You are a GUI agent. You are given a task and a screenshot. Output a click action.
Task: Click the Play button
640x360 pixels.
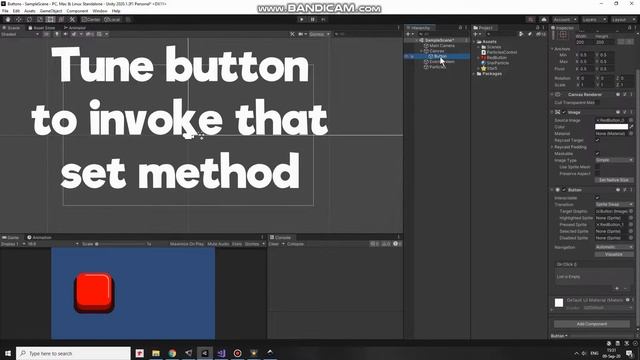click(x=302, y=20)
